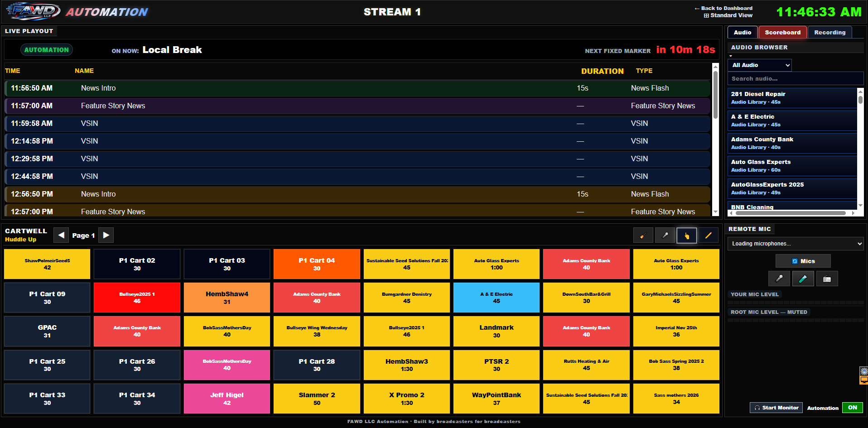The width and height of the screenshot is (868, 428).
Task: Play the X Promo 2 cart
Action: click(x=407, y=399)
